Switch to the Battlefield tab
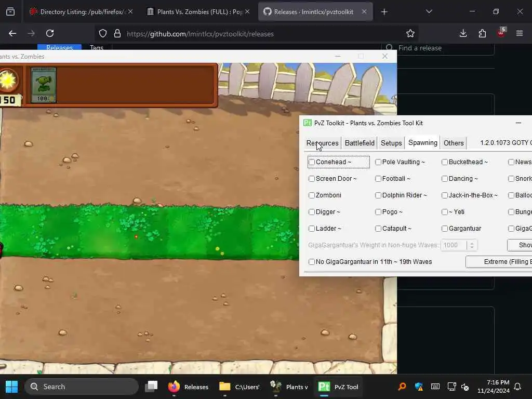The width and height of the screenshot is (532, 399). (360, 143)
